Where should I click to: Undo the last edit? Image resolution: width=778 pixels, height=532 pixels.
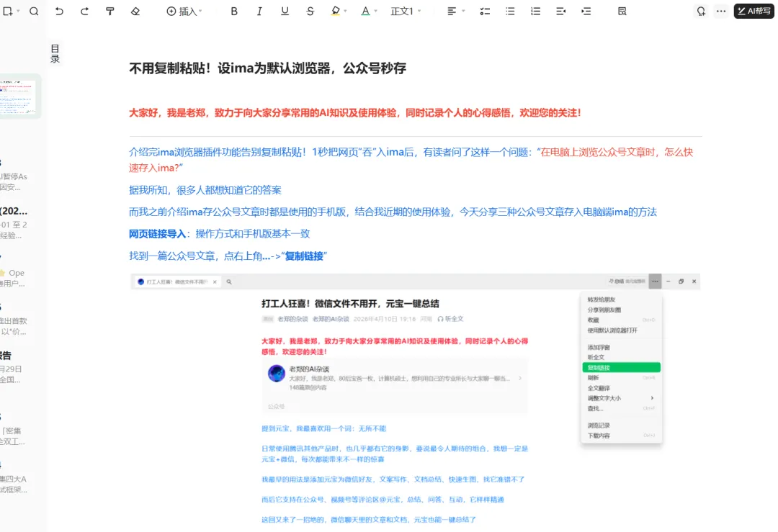pos(59,11)
